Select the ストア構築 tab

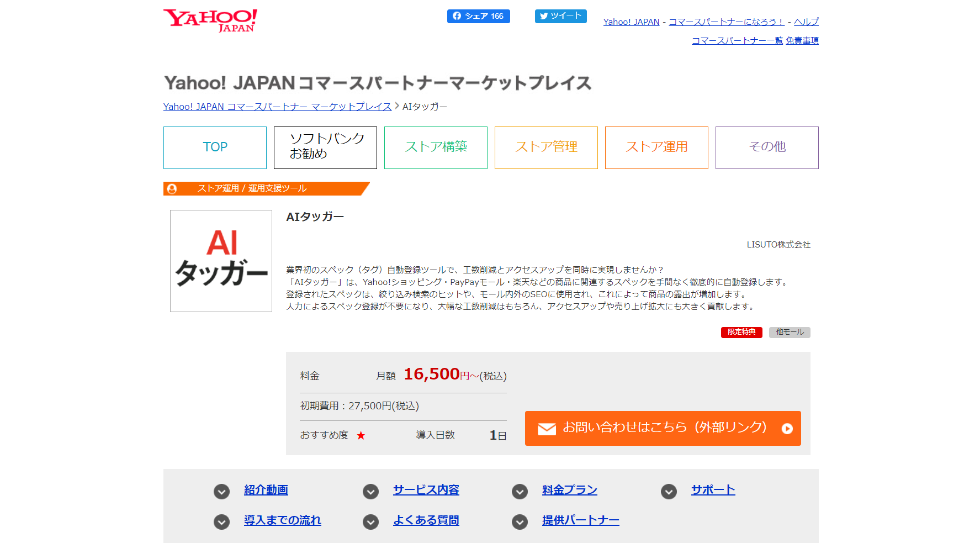436,147
